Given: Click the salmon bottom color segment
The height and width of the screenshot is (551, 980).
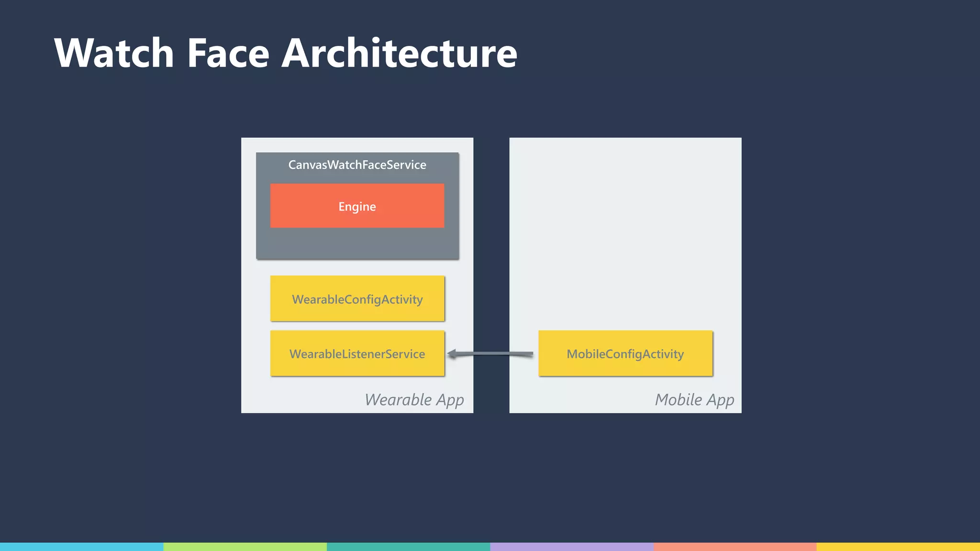Looking at the screenshot, I should coord(735,547).
